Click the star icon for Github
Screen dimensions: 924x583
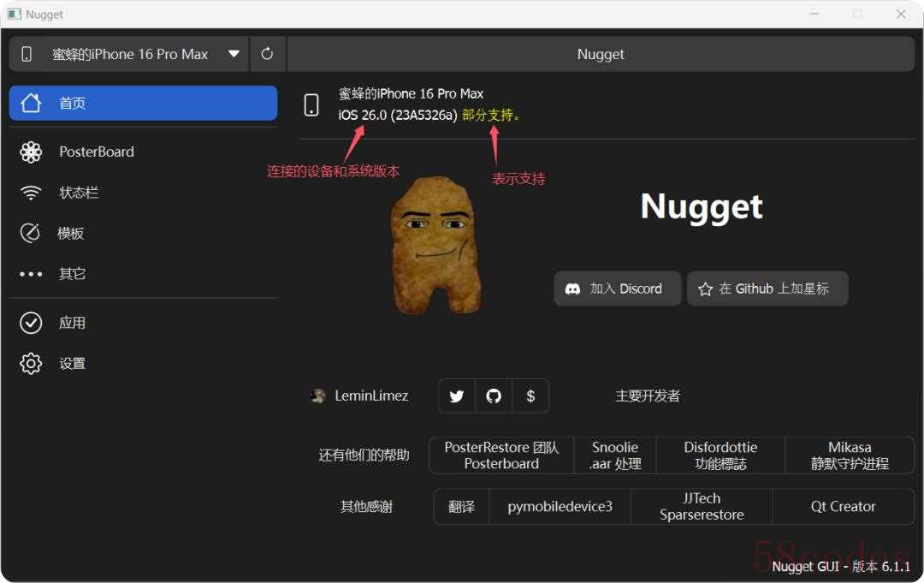(x=705, y=289)
